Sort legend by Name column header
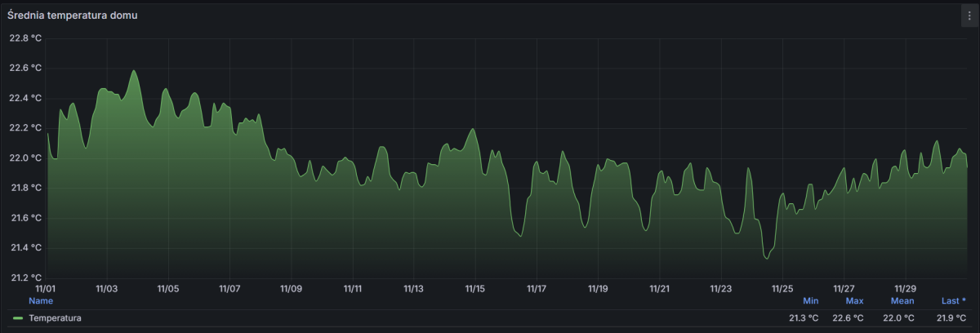Image resolution: width=980 pixels, height=333 pixels. tap(40, 301)
